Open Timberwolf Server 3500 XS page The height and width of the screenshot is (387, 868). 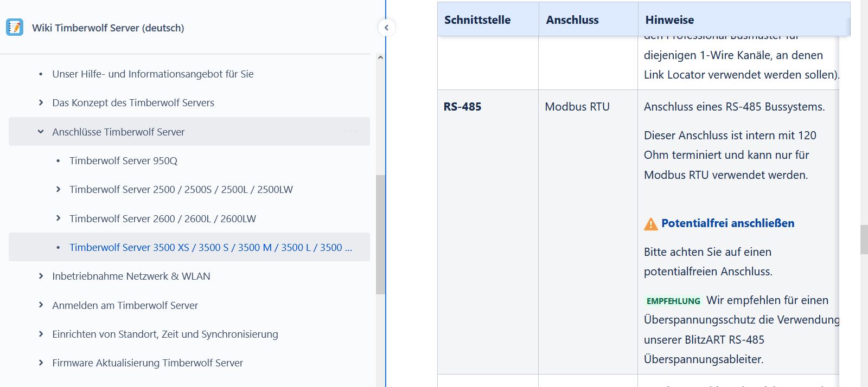[210, 247]
